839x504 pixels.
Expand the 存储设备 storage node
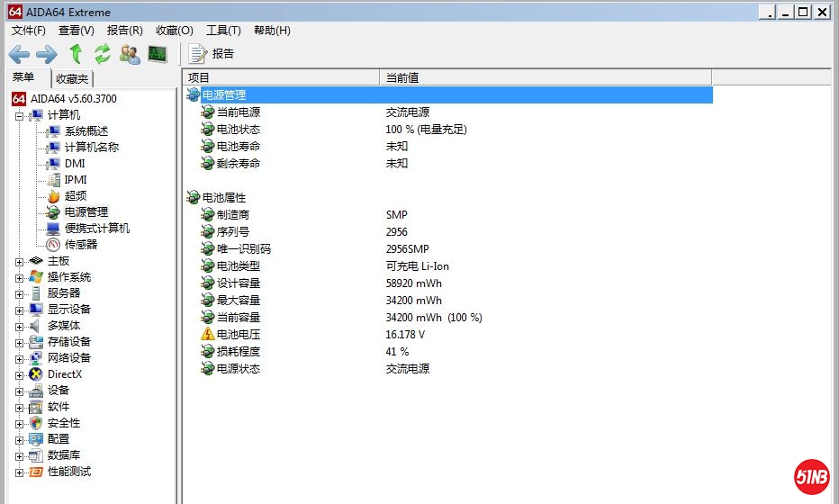tap(19, 342)
